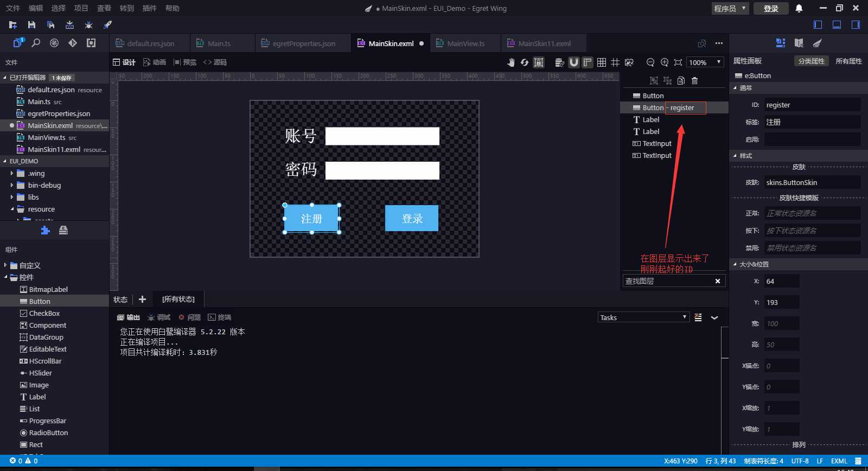Click the build project icon
Viewport: 868px width, 471px height.
tap(69, 25)
